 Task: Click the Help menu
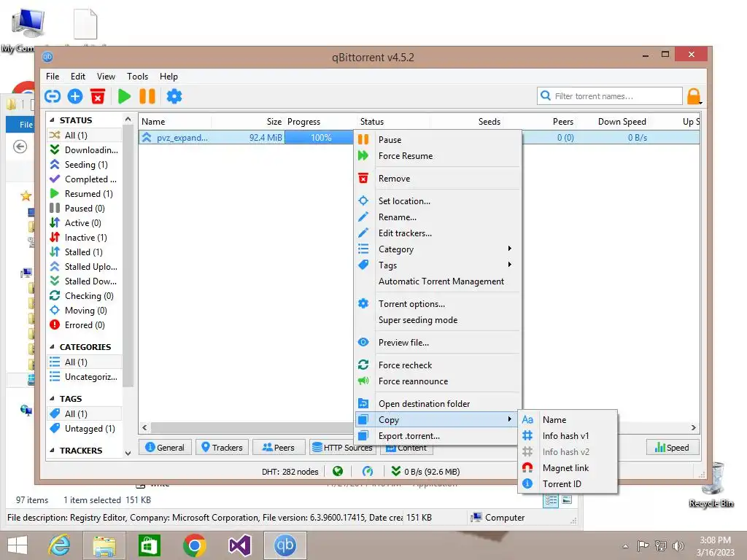point(169,76)
